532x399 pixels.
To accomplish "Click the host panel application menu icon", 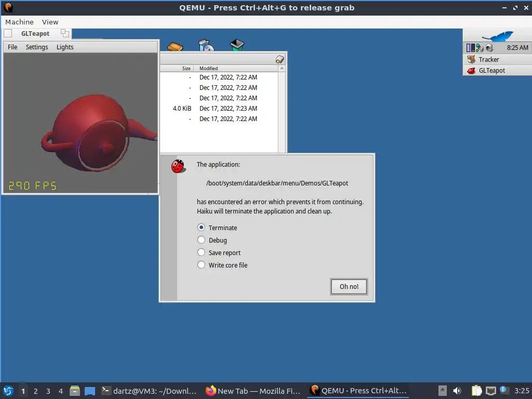I will point(8,391).
